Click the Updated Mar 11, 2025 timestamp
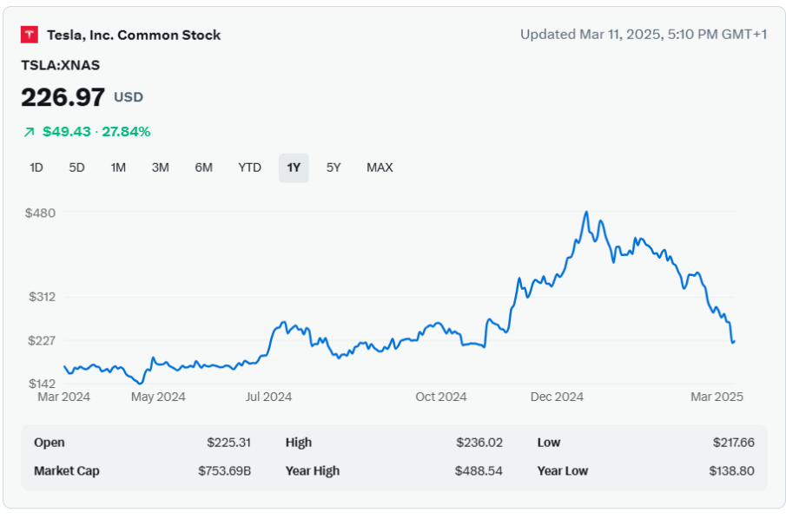 pos(644,35)
